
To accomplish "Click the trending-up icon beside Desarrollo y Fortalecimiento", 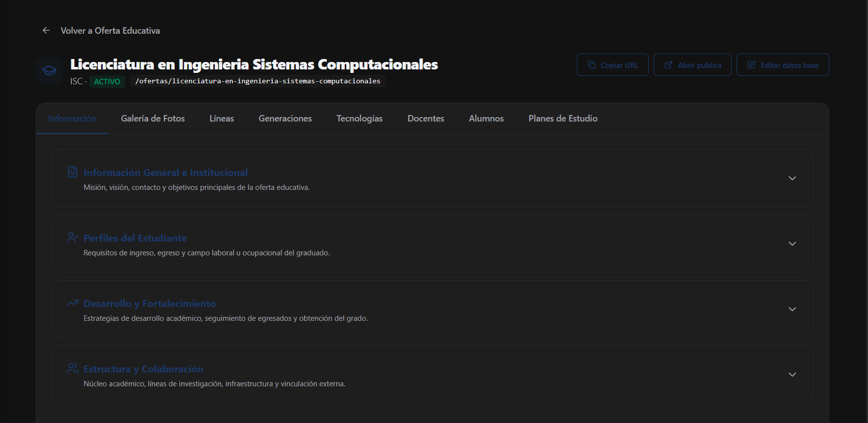I will pos(72,302).
